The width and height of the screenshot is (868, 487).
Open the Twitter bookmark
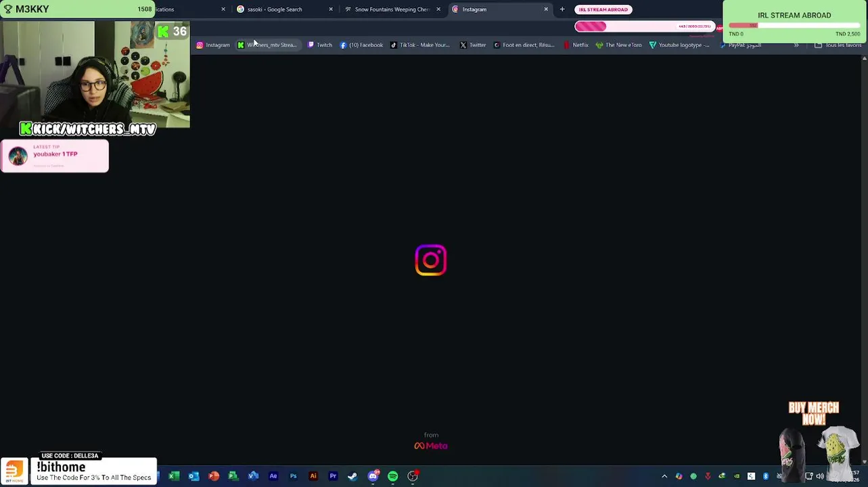473,45
